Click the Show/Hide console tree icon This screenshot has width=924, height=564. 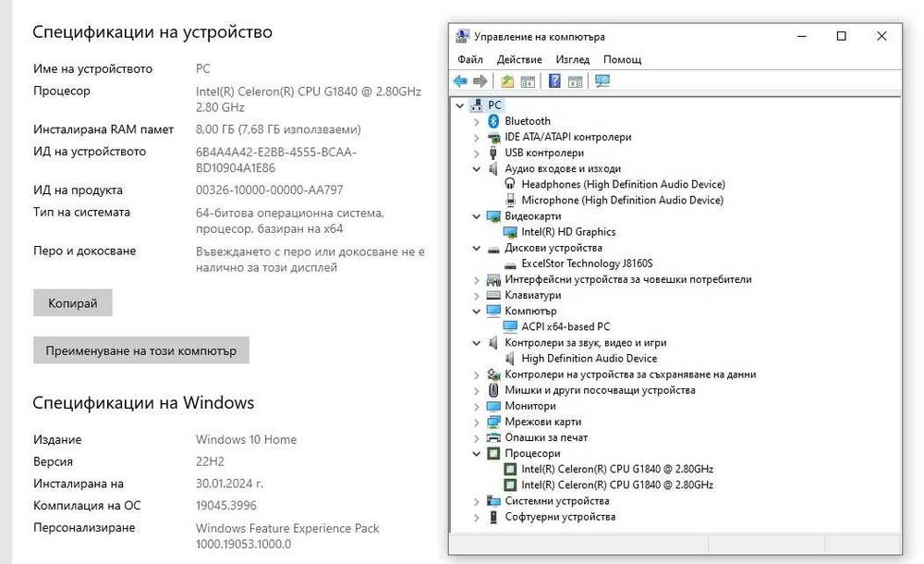click(528, 80)
